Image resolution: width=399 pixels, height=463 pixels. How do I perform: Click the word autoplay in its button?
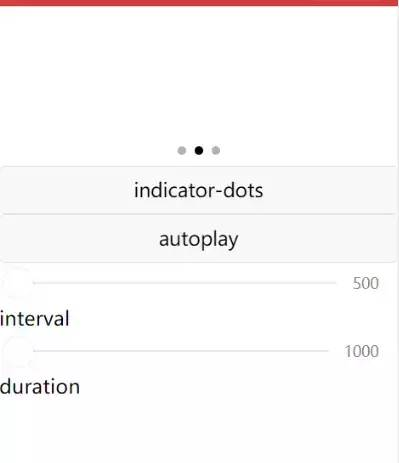(199, 239)
